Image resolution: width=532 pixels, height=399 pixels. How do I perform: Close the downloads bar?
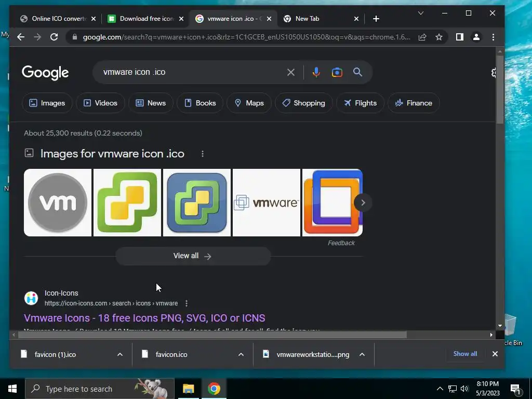[x=495, y=354]
